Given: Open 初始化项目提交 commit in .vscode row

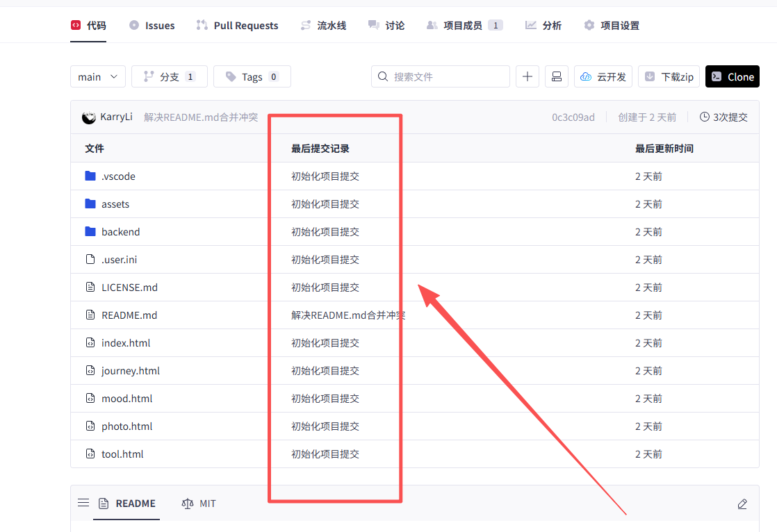Looking at the screenshot, I should (325, 176).
